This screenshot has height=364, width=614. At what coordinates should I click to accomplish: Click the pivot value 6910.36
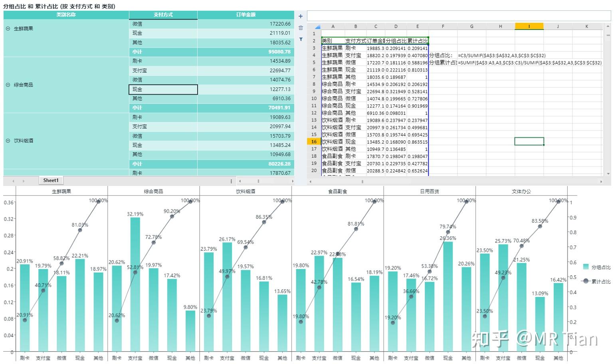281,99
